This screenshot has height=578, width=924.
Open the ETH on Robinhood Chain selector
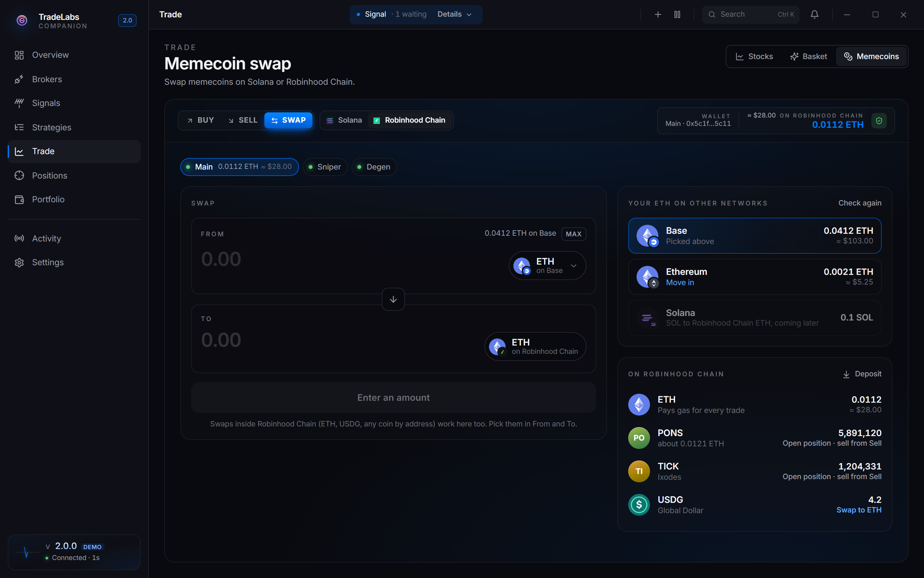[x=535, y=346]
